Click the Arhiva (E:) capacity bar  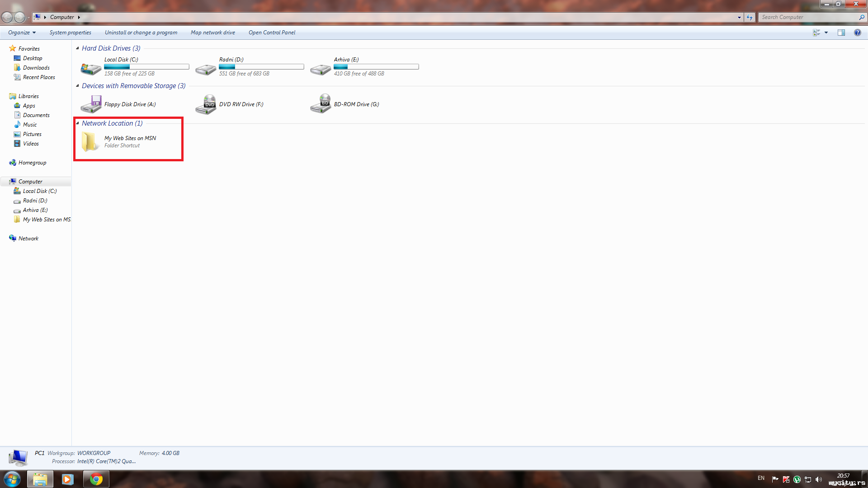click(x=376, y=67)
